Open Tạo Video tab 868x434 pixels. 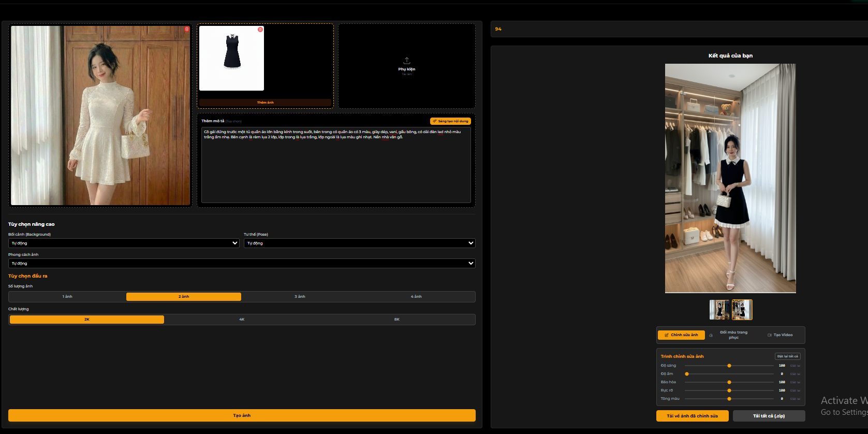(780, 335)
